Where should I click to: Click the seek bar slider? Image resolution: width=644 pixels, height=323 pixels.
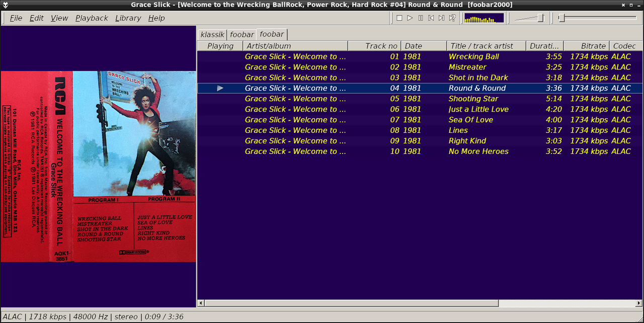[599, 18]
